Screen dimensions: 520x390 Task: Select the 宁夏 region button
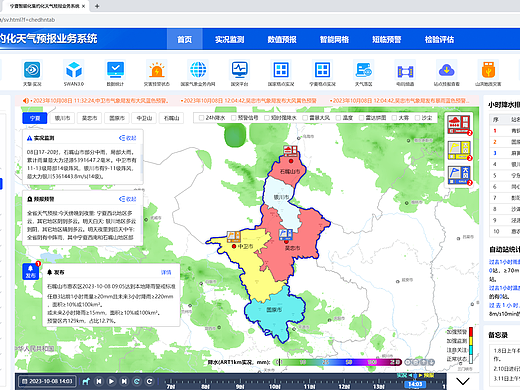35,118
